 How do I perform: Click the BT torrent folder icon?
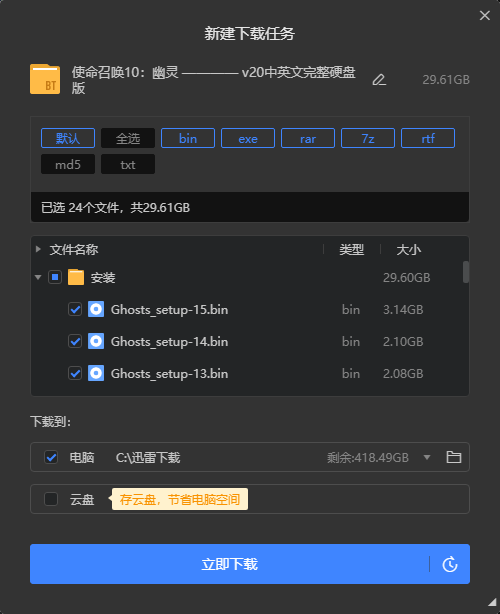click(x=45, y=79)
